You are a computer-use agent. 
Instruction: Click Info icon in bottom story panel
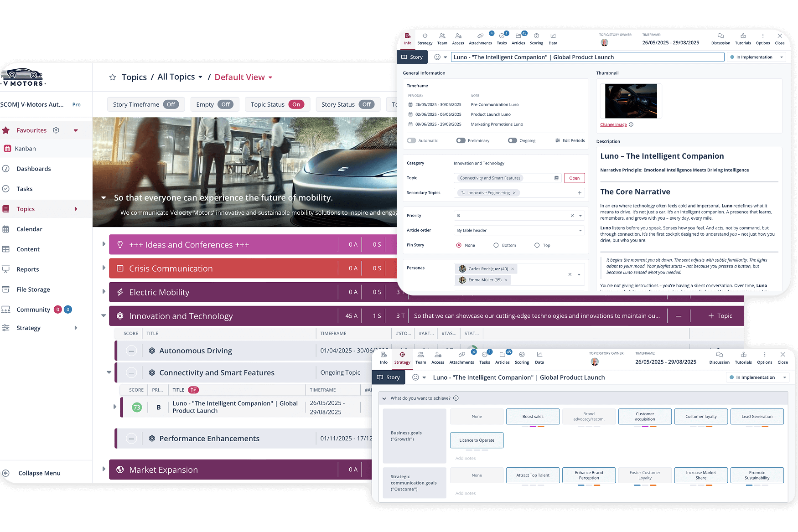point(383,355)
